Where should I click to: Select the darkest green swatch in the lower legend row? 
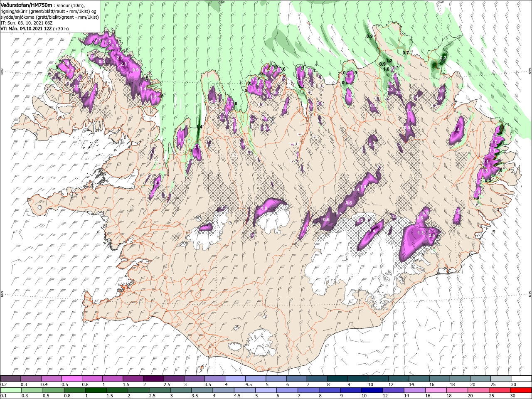(96, 390)
